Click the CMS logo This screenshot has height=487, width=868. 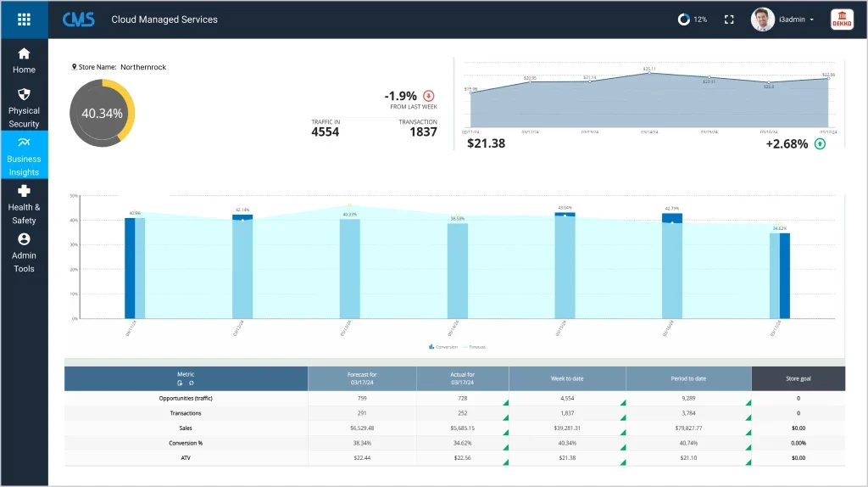(x=78, y=20)
